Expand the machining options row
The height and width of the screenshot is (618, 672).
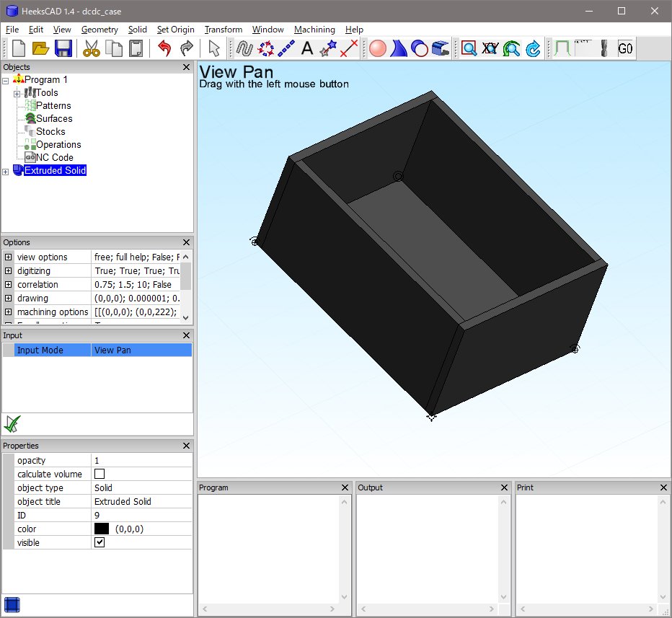coord(9,312)
